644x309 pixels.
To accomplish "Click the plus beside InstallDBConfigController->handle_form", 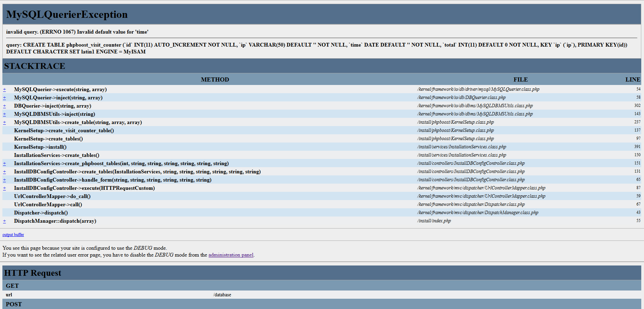I will click(x=4, y=180).
